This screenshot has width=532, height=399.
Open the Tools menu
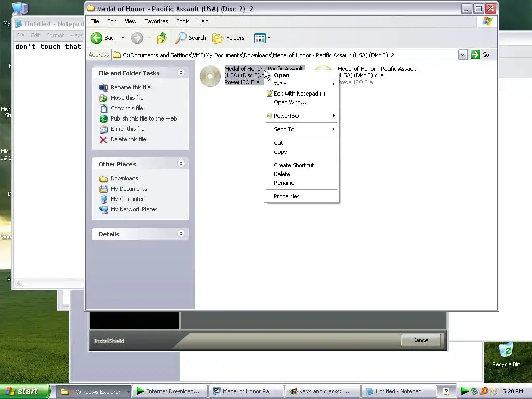182,21
